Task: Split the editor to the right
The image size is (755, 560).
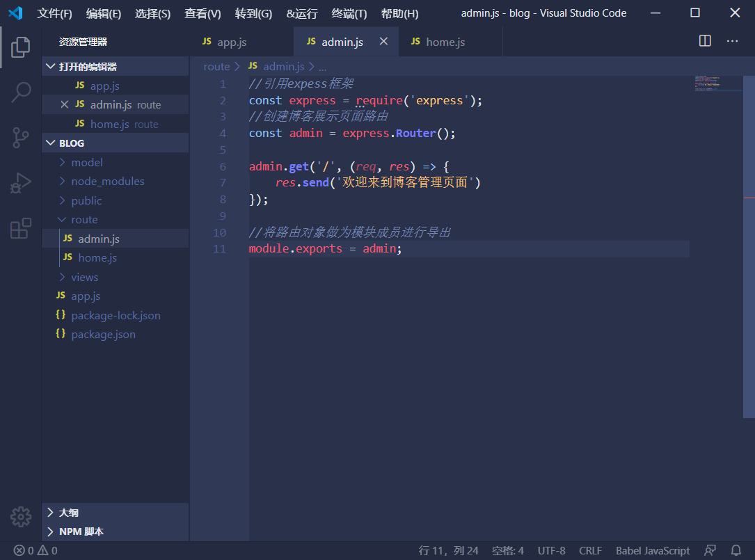Action: point(705,41)
